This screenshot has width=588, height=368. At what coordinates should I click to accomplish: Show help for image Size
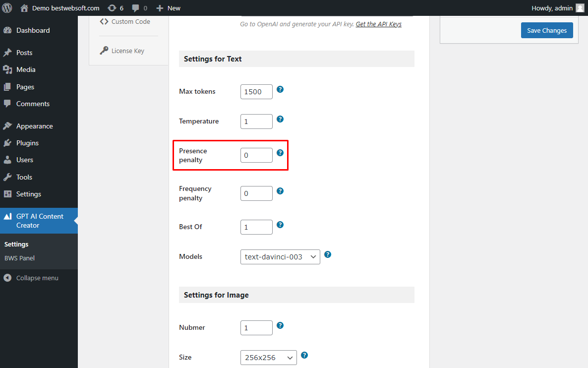tap(304, 355)
